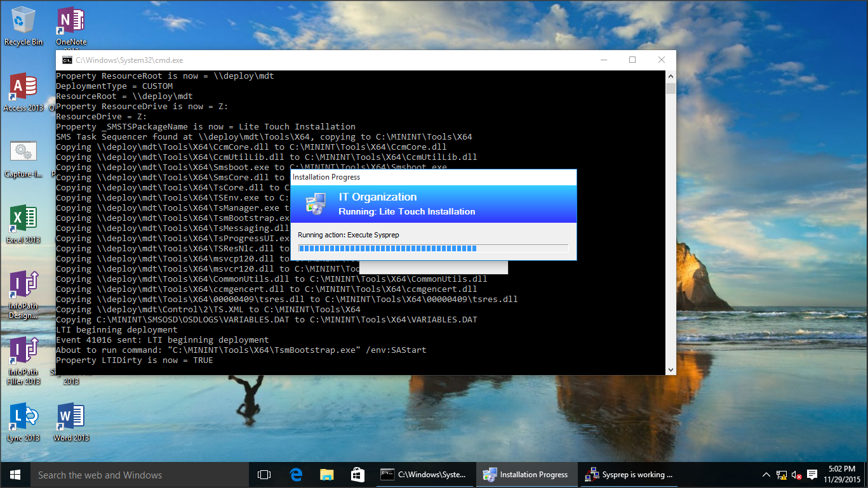Launch Microsoft Edge from the taskbar

point(296,475)
